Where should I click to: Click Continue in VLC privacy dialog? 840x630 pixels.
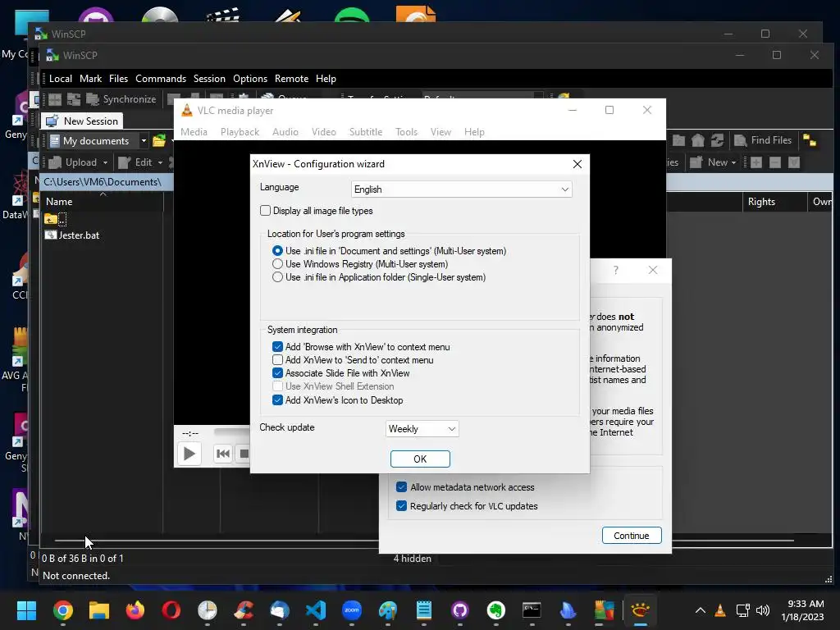click(632, 536)
